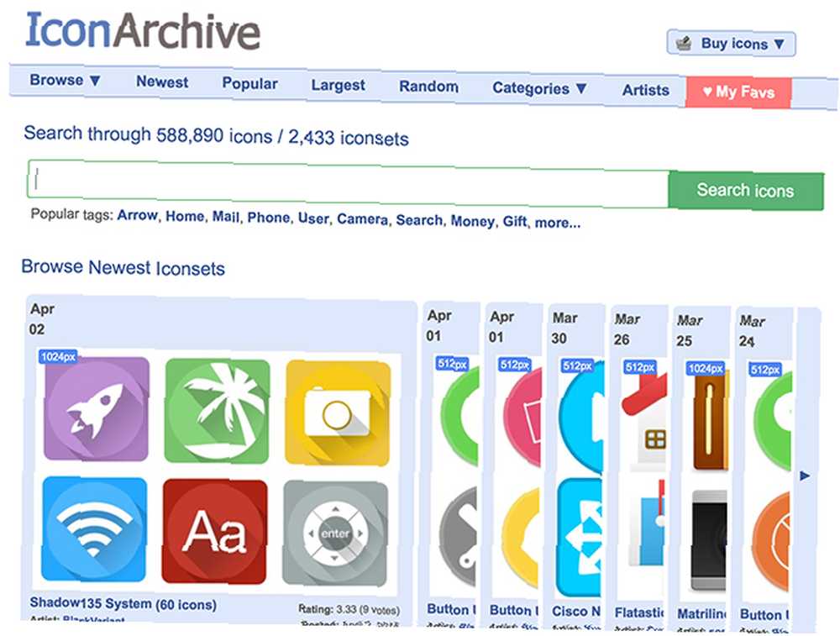Open the yellow ring icon in second Button set
840x636 pixels.
point(520,538)
